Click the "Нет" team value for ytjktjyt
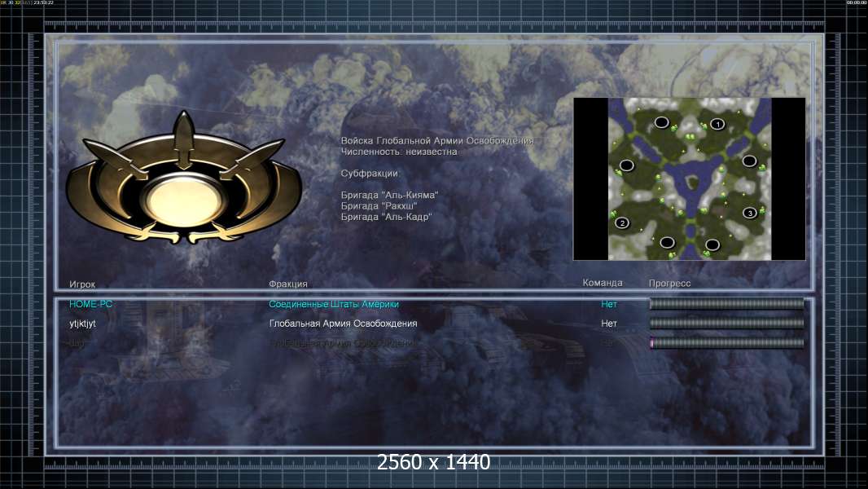The width and height of the screenshot is (868, 489). [609, 324]
